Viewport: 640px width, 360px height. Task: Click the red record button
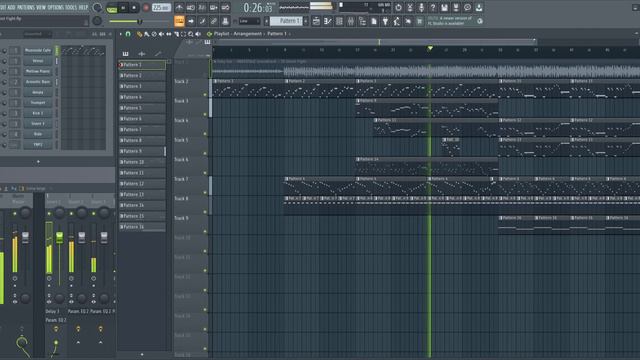146,8
